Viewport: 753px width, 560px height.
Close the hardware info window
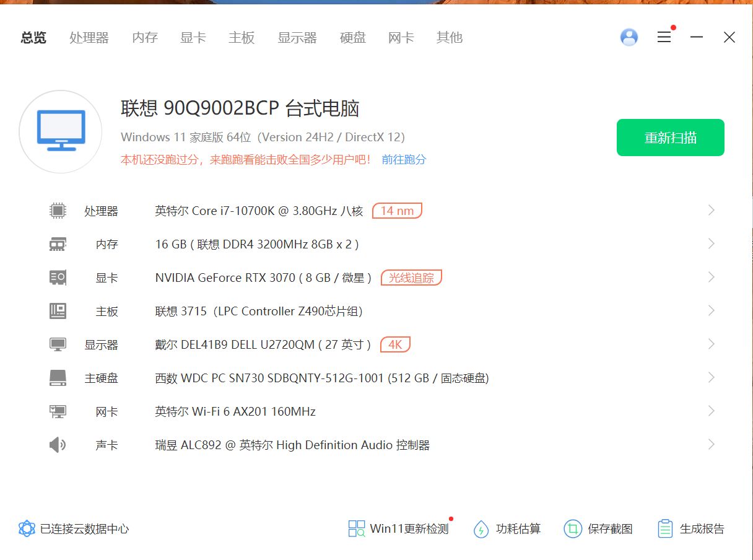coord(729,37)
